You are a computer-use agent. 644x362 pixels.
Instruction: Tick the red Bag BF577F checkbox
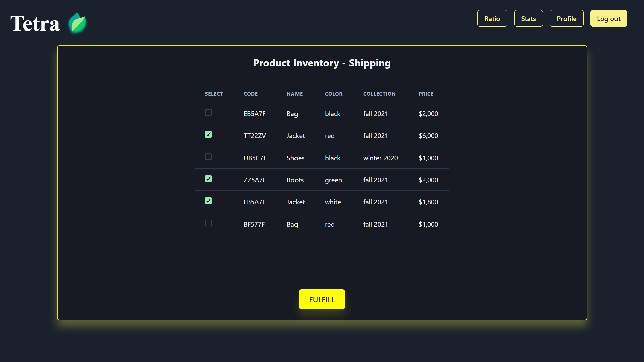click(208, 223)
